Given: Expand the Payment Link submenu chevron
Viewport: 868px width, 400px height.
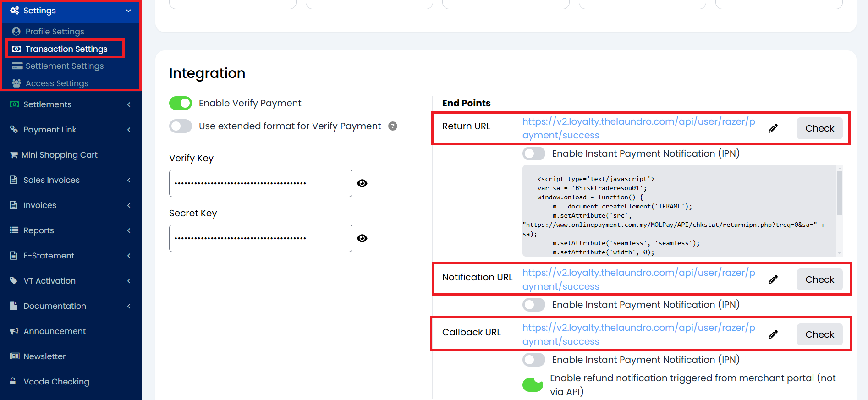Looking at the screenshot, I should point(129,130).
